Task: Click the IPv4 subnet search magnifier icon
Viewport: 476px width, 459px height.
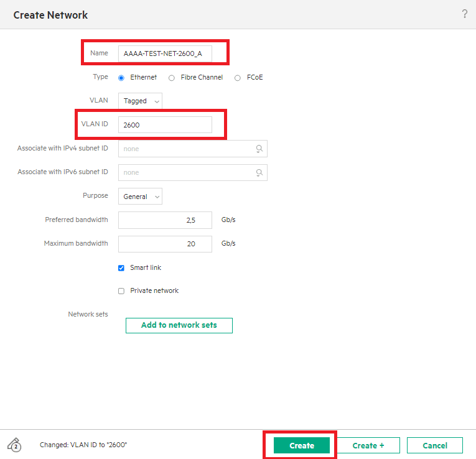Action: (x=259, y=149)
